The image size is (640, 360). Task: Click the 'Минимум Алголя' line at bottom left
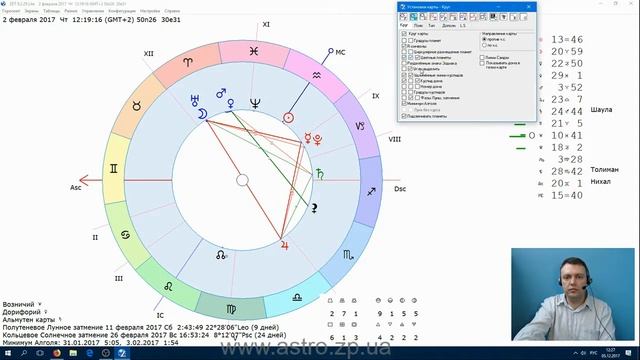pos(91,343)
